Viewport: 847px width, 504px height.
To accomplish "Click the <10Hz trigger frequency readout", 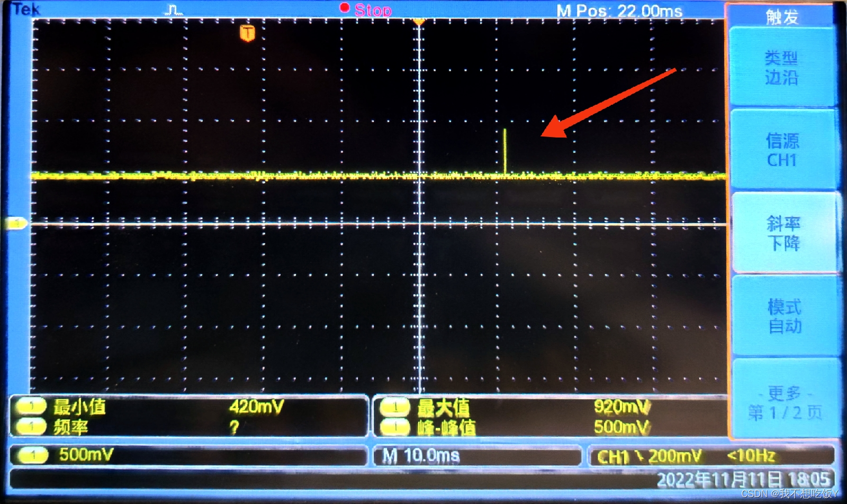I will click(x=751, y=455).
